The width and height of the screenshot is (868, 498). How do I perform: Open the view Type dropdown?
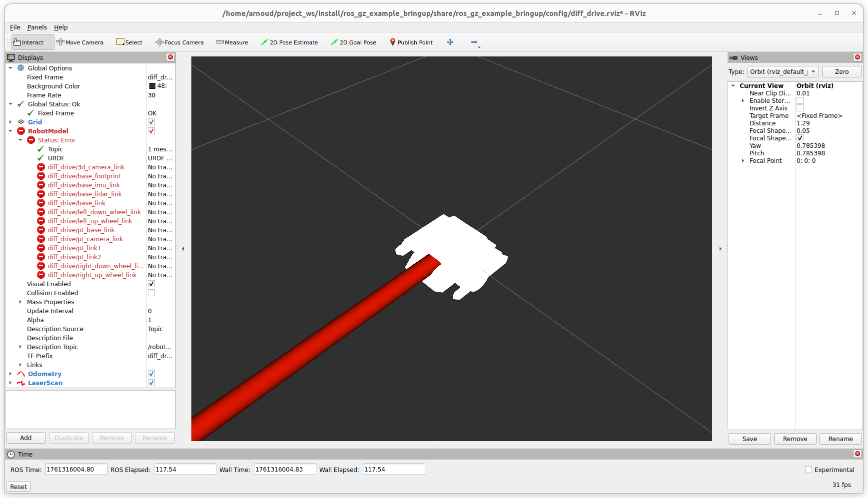[783, 72]
